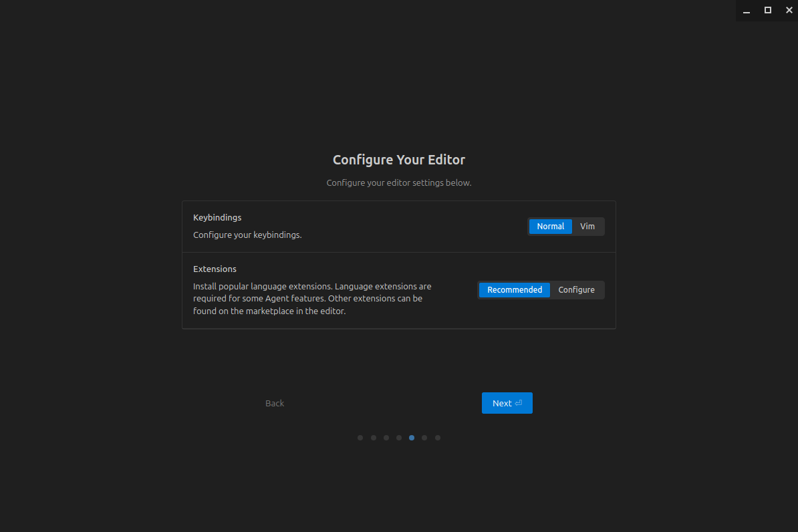This screenshot has height=532, width=798.
Task: Open the fourth onboarding progress dot
Action: [399, 438]
